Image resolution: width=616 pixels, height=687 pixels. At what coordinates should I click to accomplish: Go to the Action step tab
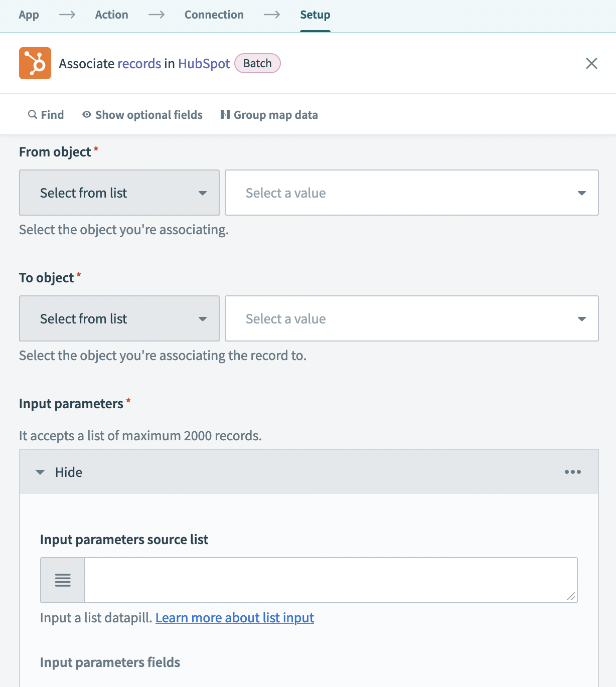pos(111,15)
